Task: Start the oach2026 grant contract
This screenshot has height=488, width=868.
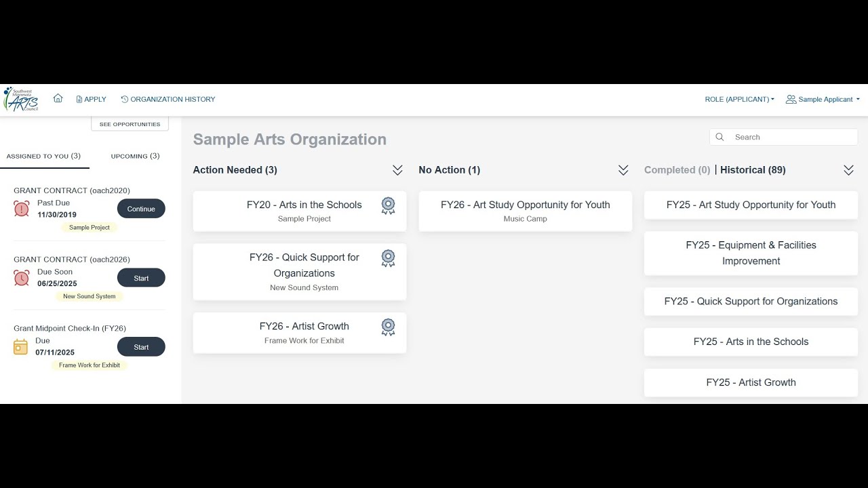Action: 141,278
